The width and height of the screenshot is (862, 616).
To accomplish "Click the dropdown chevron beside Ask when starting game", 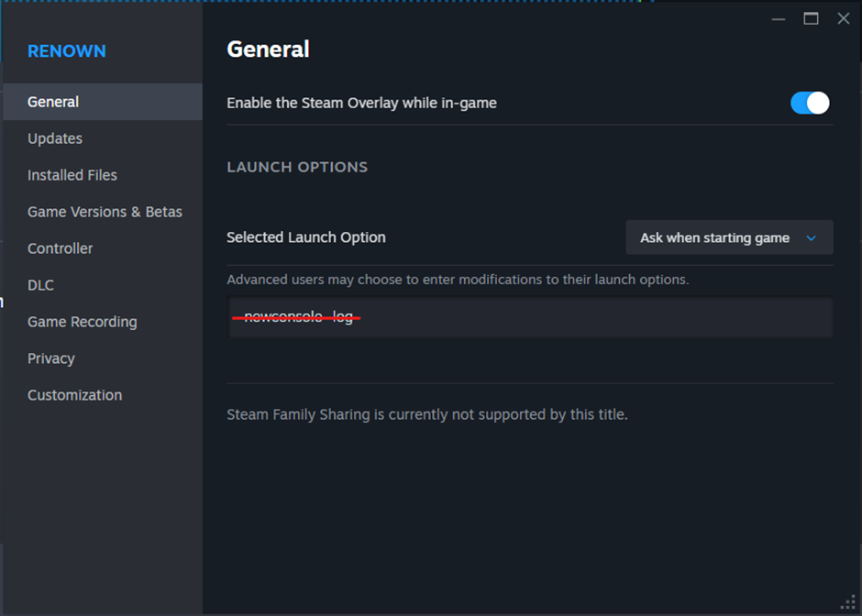I will (811, 237).
